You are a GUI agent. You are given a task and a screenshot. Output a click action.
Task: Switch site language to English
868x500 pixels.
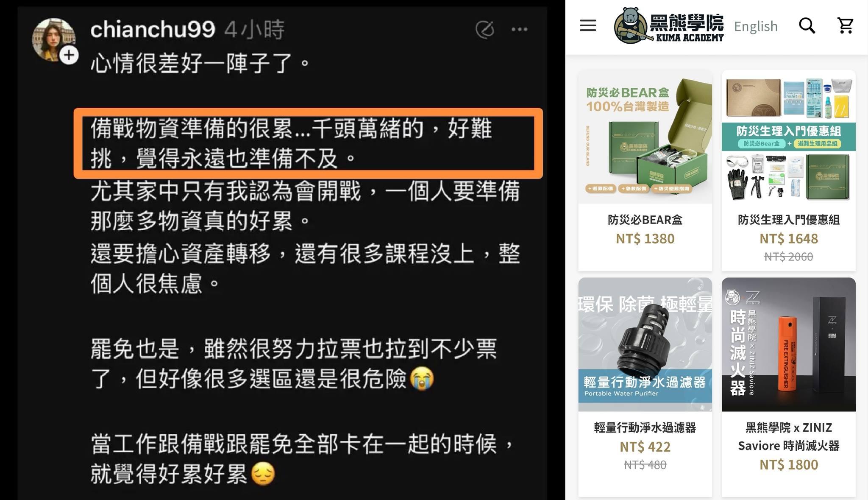tap(756, 26)
